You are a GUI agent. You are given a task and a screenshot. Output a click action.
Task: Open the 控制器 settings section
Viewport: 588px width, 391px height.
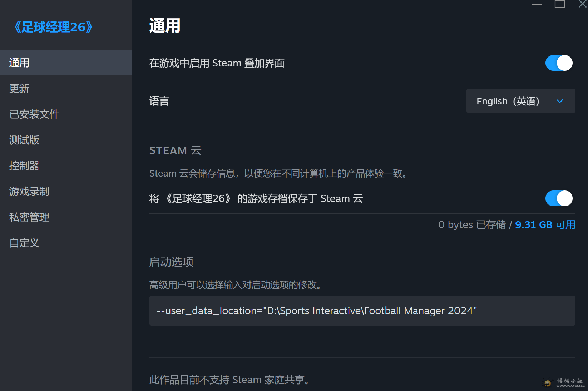coord(24,166)
